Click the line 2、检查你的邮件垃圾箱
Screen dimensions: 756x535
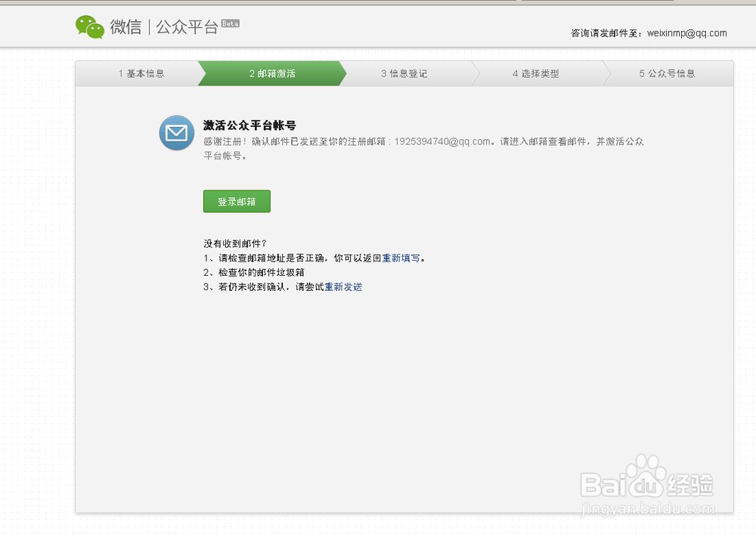[x=254, y=272]
